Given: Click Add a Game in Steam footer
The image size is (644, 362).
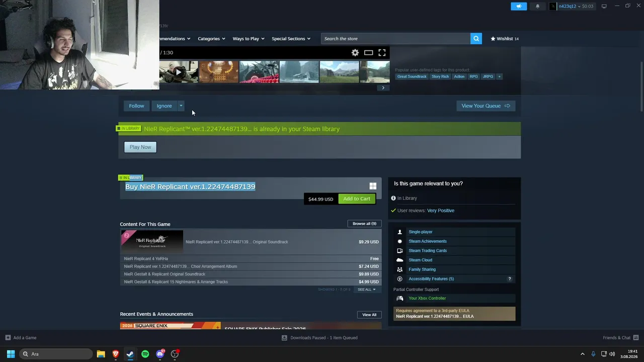Looking at the screenshot, I should tap(21, 338).
